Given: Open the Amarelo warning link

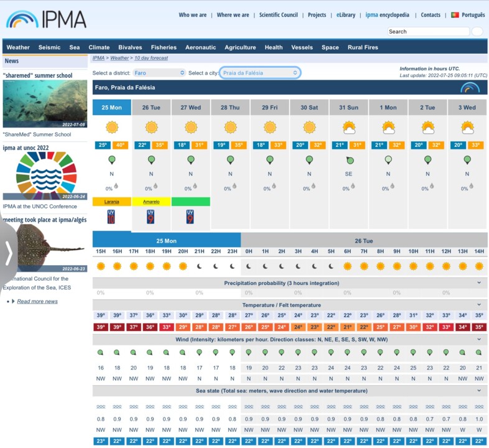Looking at the screenshot, I should pyautogui.click(x=151, y=202).
